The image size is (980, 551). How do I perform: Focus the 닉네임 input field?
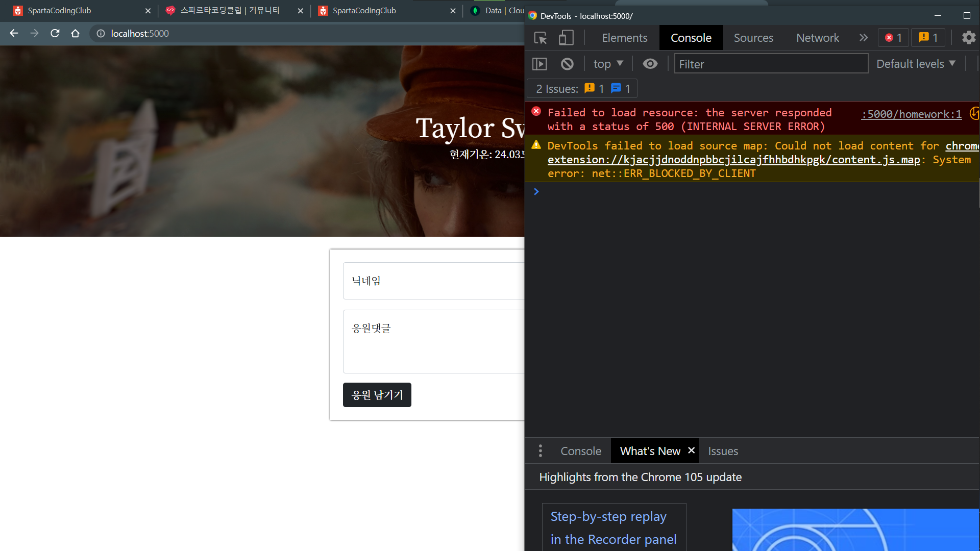pos(434,281)
